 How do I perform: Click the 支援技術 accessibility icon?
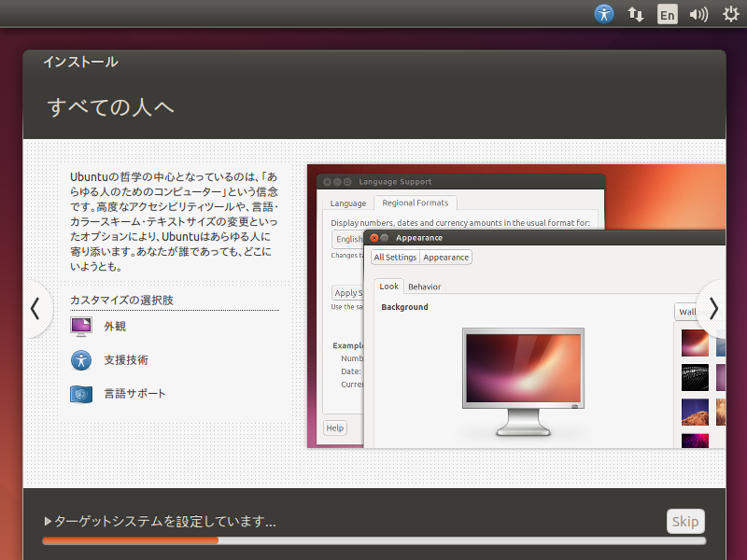click(81, 360)
